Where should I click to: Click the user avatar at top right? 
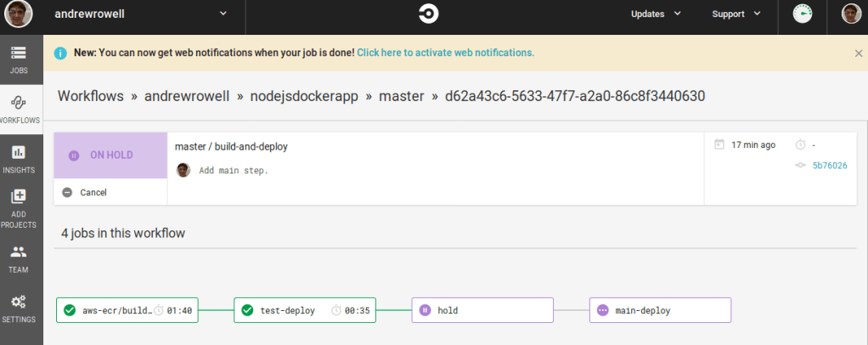(x=851, y=14)
